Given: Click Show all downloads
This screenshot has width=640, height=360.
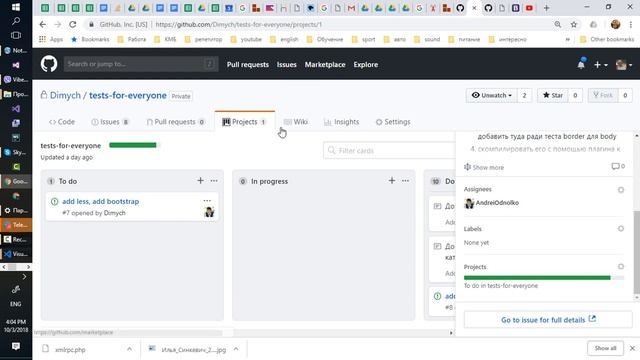Looking at the screenshot, I should 605,348.
